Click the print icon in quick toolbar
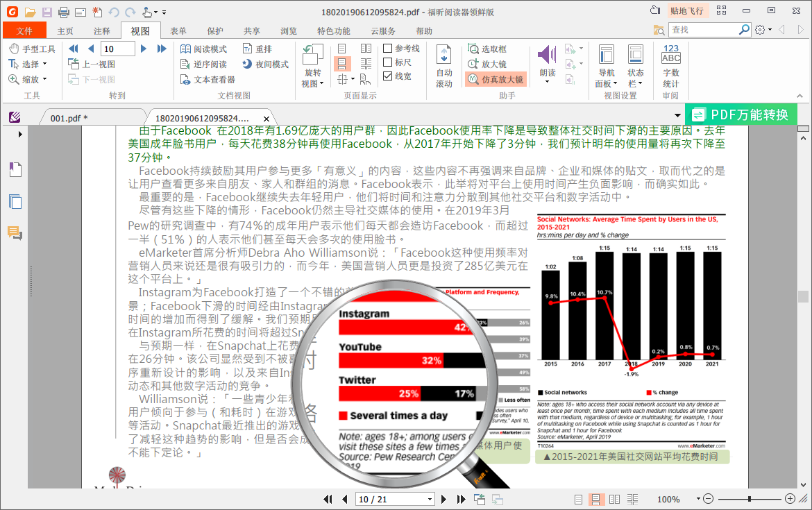This screenshot has width=812, height=510. point(64,12)
